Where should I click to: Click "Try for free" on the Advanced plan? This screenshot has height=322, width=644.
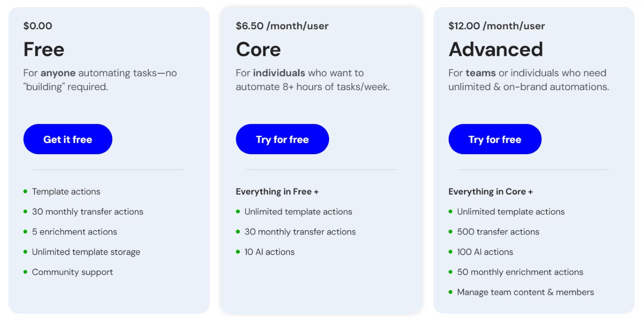495,139
